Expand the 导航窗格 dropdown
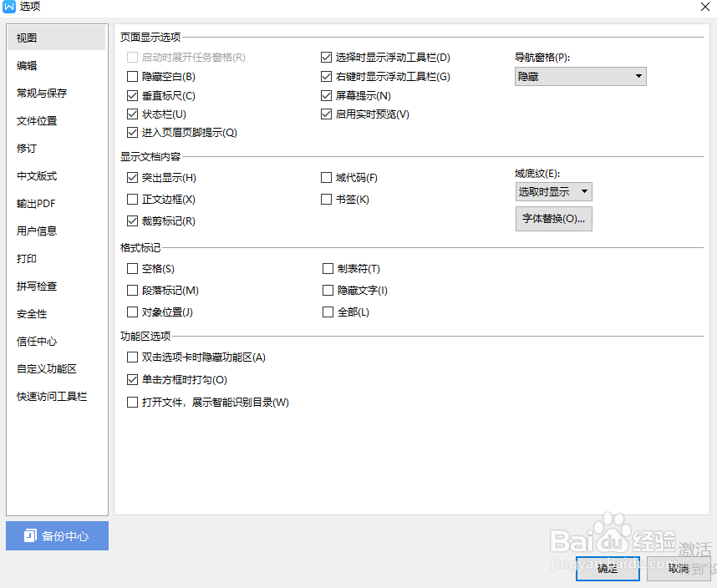Screen dimensions: 717x588 point(580,76)
